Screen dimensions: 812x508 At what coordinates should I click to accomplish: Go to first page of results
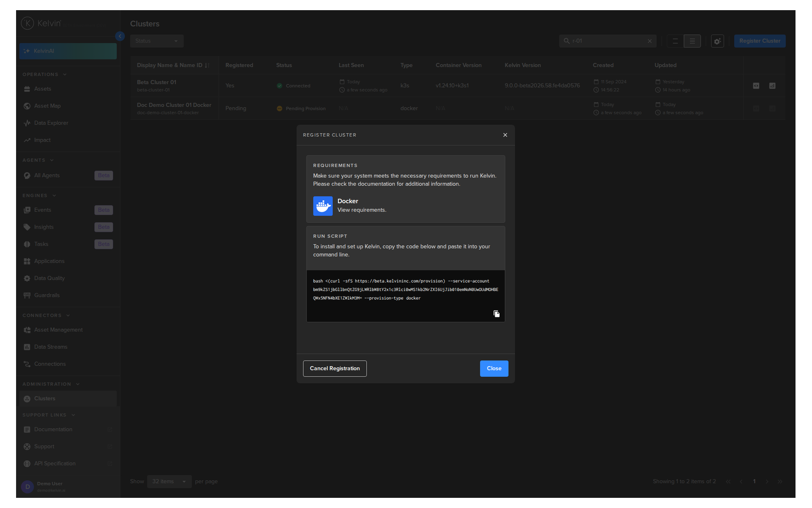click(x=728, y=482)
